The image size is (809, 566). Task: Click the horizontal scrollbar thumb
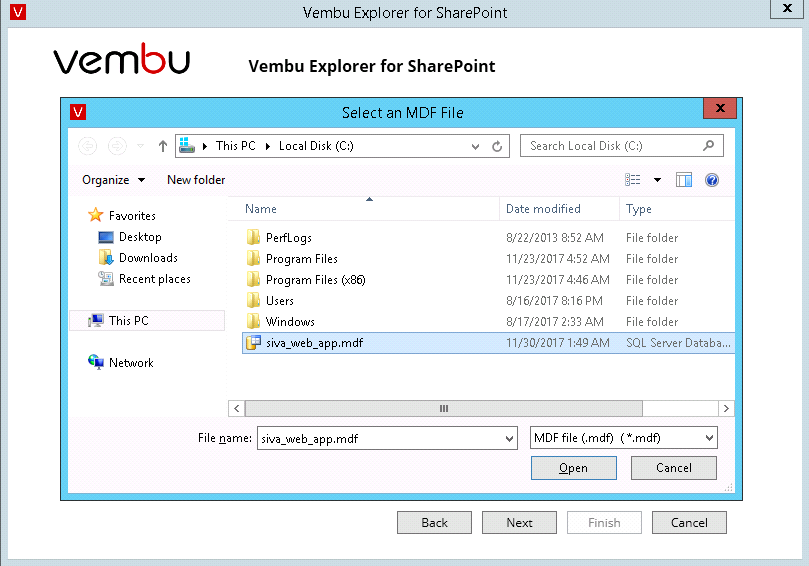[x=444, y=409]
